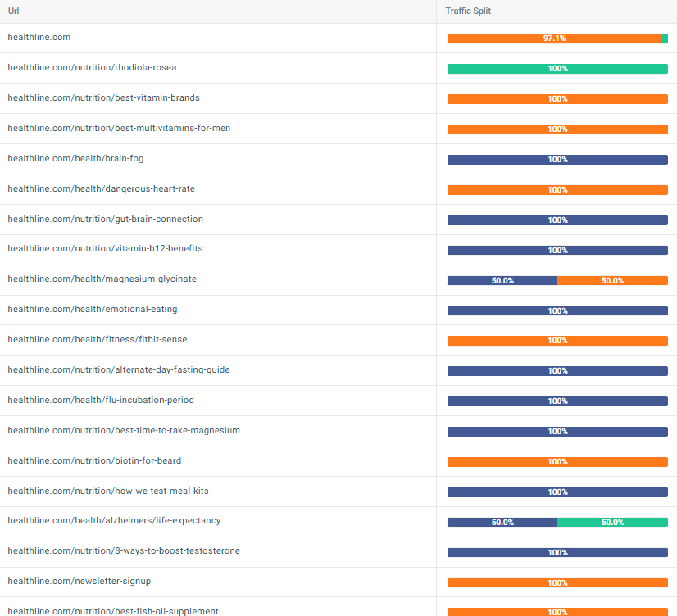Click the 97.1% orange traffic bar

pos(554,38)
